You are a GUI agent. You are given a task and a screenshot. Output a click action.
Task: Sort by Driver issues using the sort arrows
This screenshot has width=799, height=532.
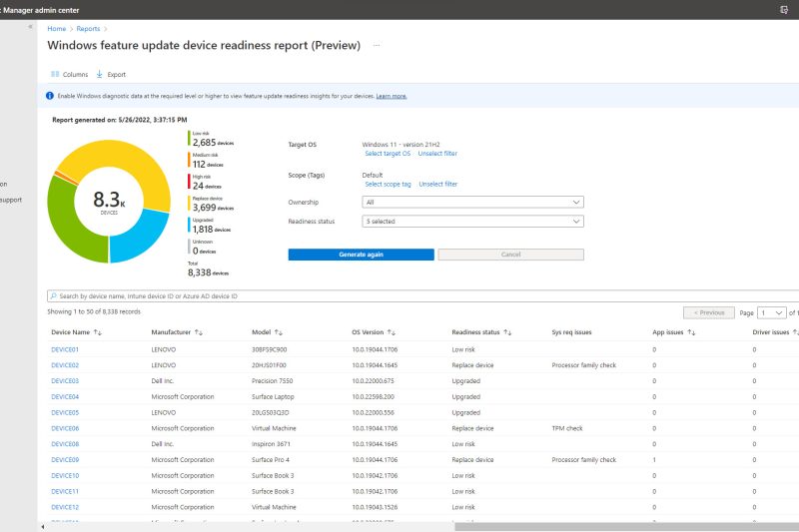coord(795,332)
